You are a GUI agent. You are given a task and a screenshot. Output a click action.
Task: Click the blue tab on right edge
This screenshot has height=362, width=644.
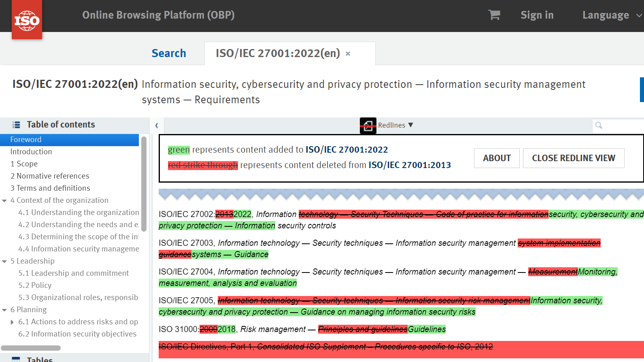click(642, 89)
